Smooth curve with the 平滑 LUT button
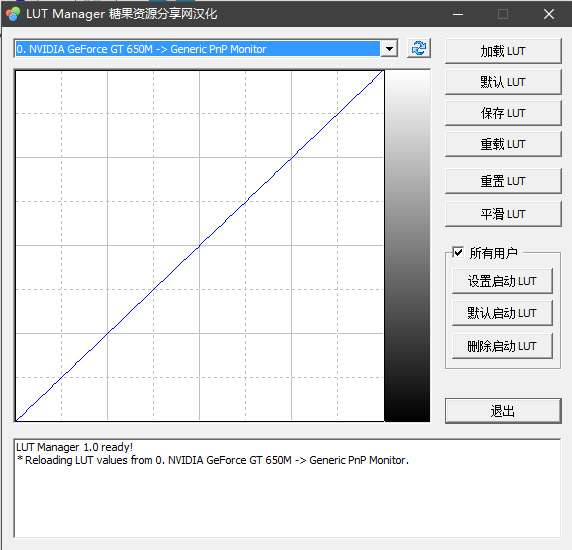The height and width of the screenshot is (550, 572). 503,214
